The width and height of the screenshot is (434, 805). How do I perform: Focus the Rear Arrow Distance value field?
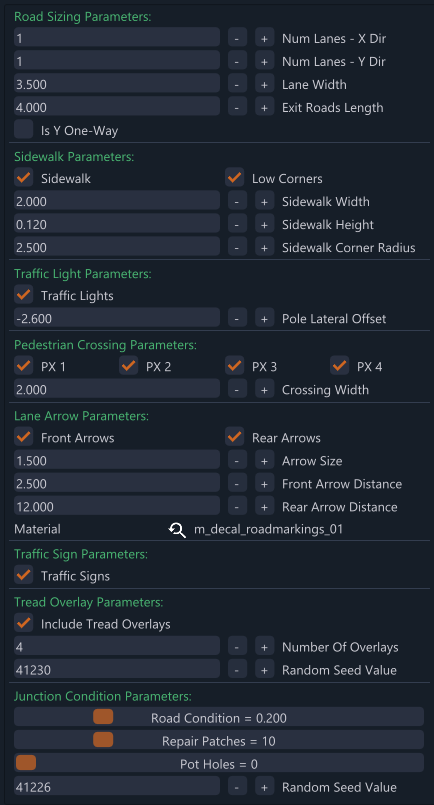(x=117, y=506)
